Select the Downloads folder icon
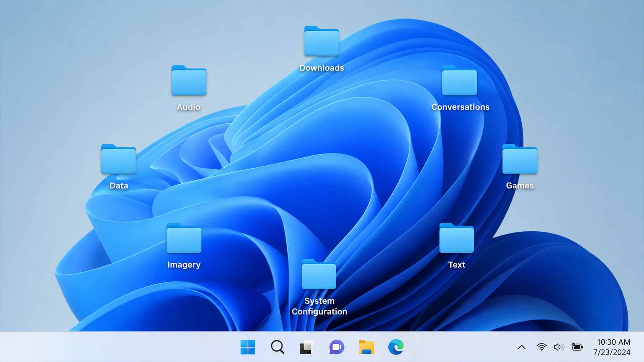This screenshot has height=362, width=644. pyautogui.click(x=321, y=41)
